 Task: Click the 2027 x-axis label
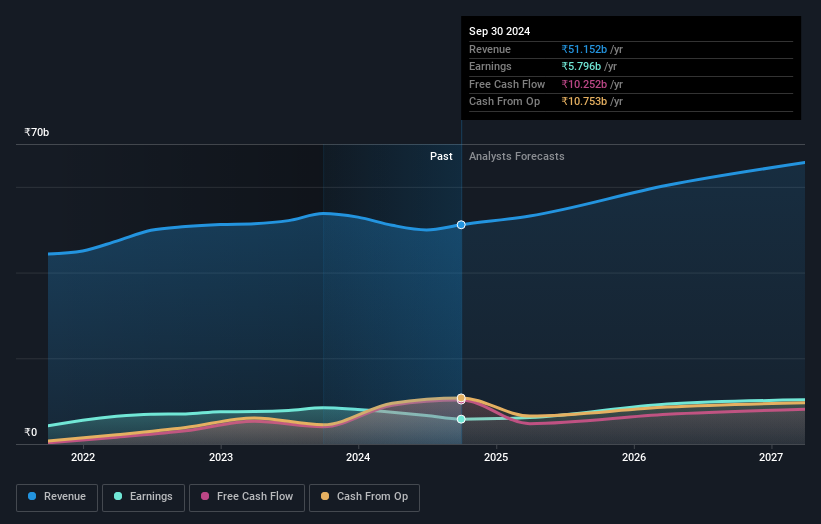pos(771,457)
